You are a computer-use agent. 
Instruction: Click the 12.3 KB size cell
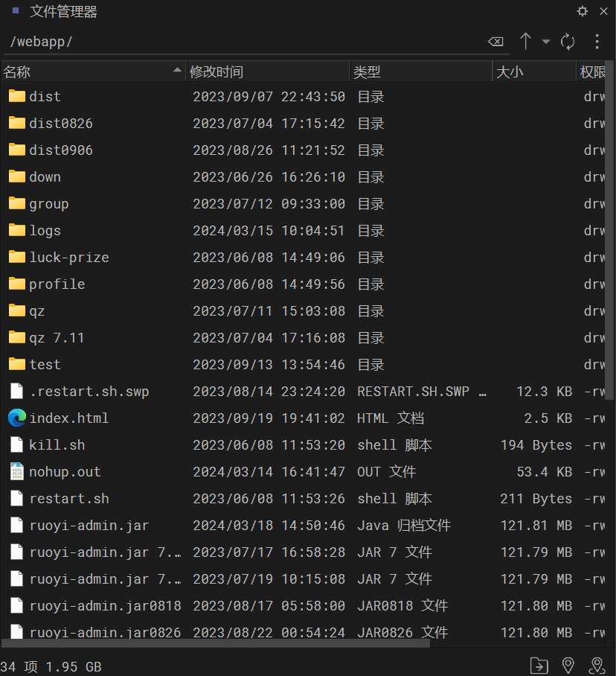(544, 392)
